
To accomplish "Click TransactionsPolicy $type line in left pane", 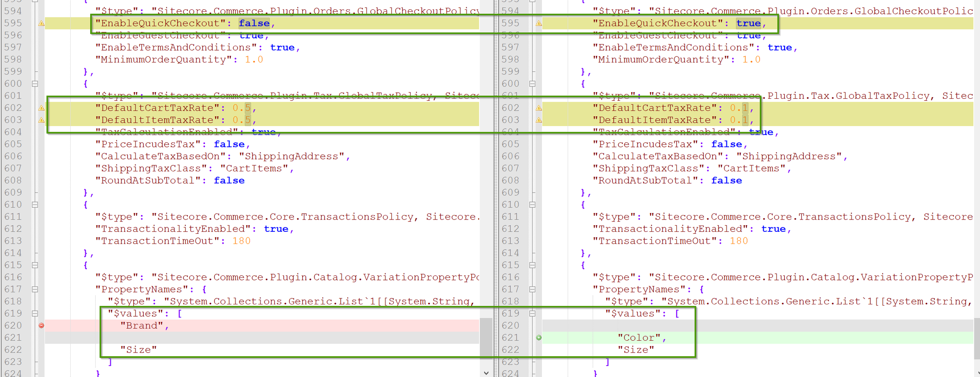I will [x=287, y=217].
